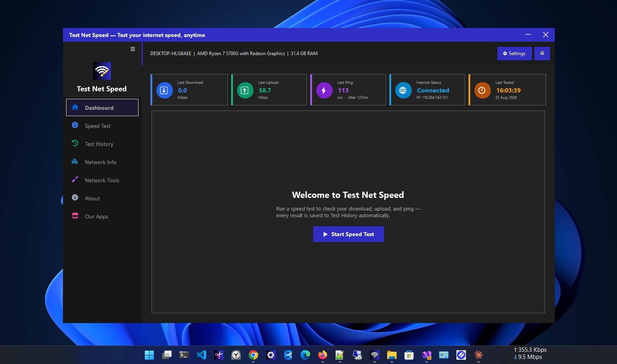Click the Connected status text
The image size is (617, 364).
point(433,91)
